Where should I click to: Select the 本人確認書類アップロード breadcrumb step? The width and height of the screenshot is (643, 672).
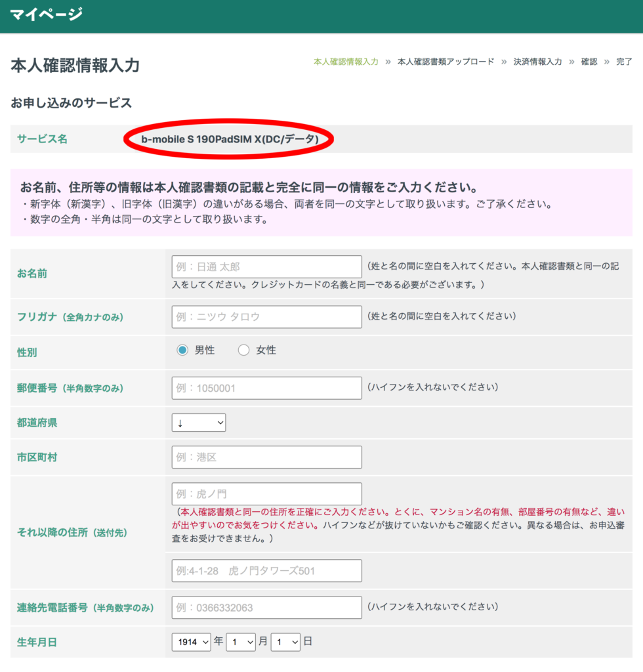446,62
